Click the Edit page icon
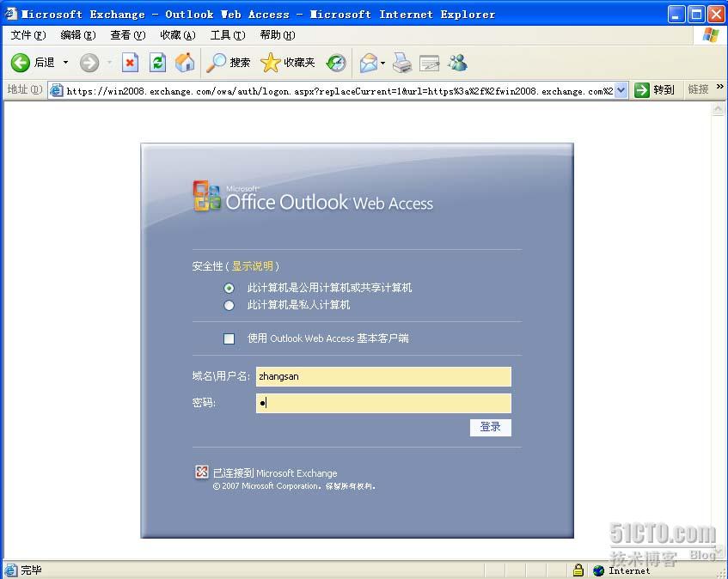This screenshot has height=579, width=728. point(429,63)
